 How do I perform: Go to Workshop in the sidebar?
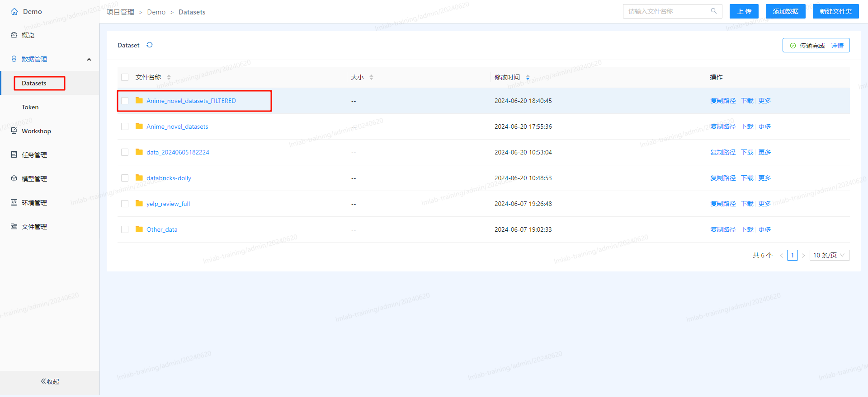(36, 131)
